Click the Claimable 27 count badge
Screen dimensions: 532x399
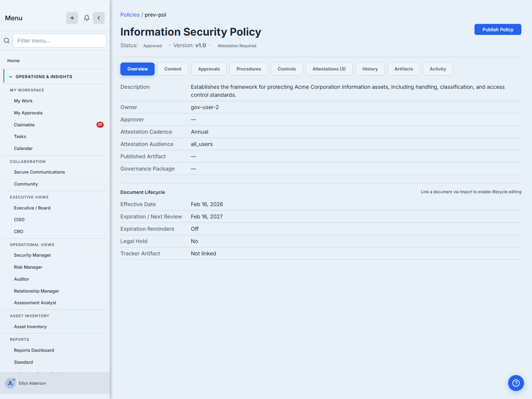click(100, 125)
